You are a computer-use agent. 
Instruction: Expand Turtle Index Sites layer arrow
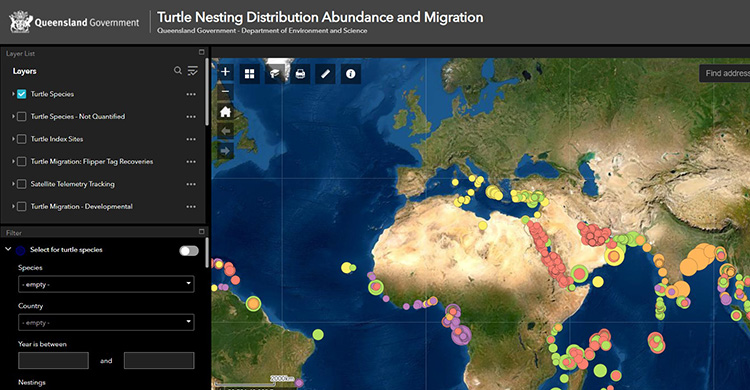[x=13, y=139]
